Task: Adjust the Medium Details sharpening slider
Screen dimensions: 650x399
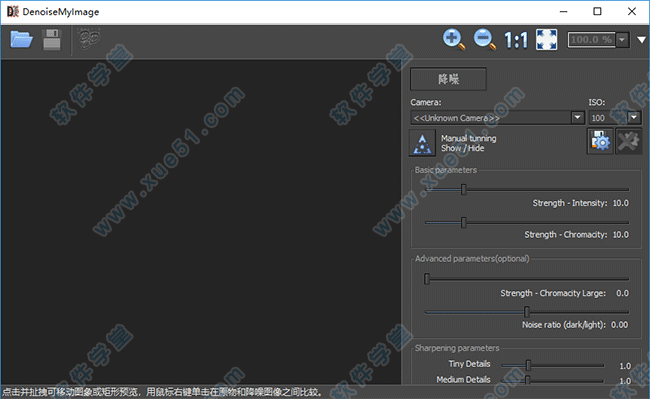Action: [553, 380]
